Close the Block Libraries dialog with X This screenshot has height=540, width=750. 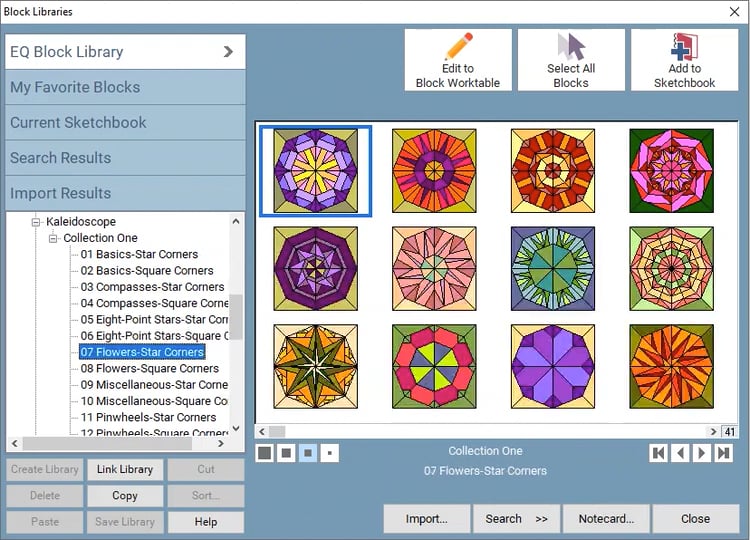tap(735, 11)
